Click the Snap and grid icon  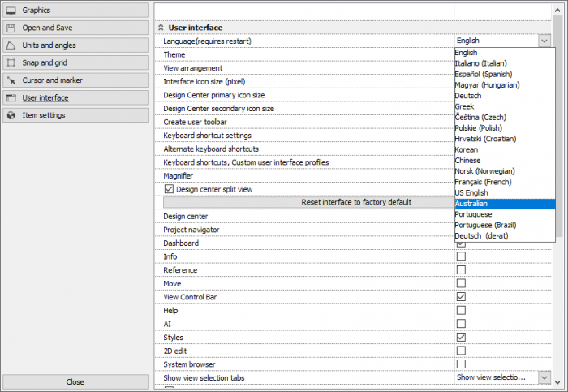click(x=11, y=62)
